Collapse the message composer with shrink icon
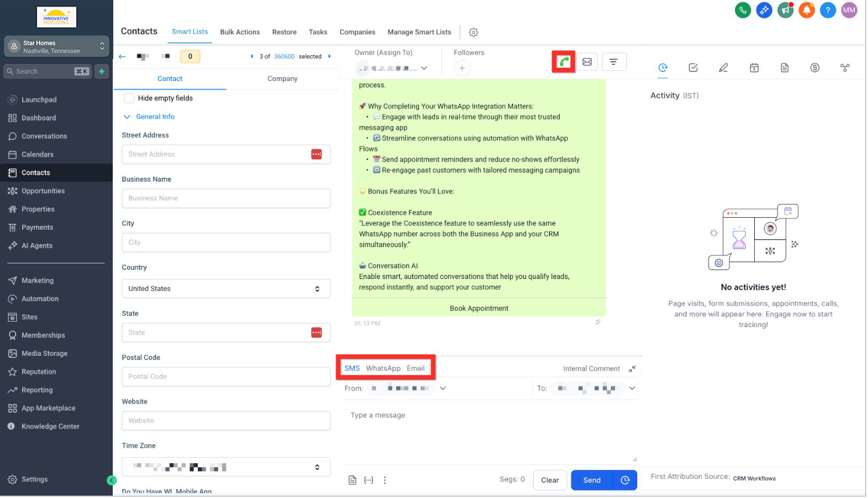 click(x=632, y=369)
